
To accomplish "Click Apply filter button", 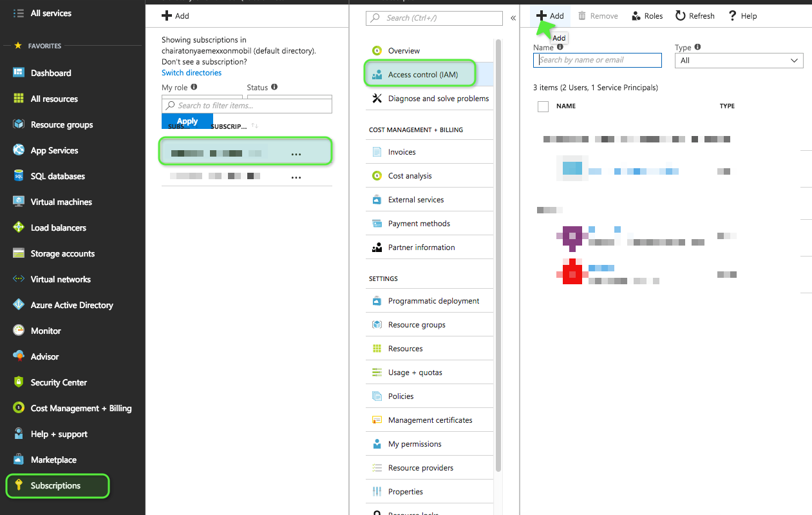I will pyautogui.click(x=187, y=121).
